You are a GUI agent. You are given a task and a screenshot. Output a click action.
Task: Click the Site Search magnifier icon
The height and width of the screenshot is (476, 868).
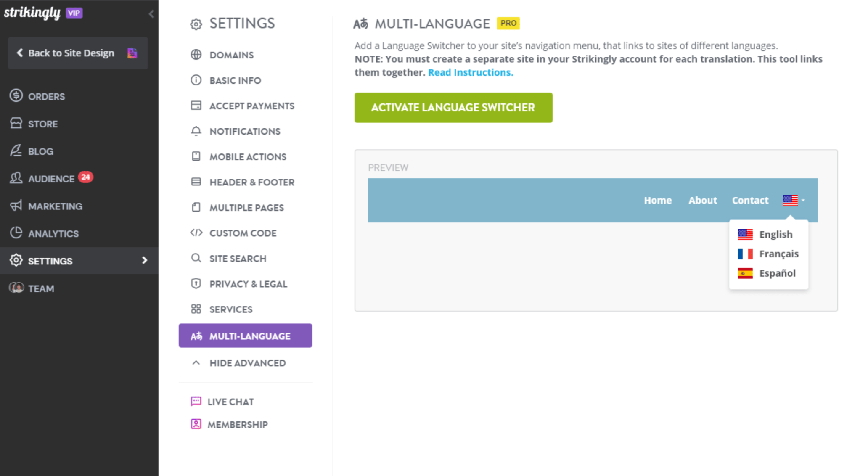tap(196, 258)
